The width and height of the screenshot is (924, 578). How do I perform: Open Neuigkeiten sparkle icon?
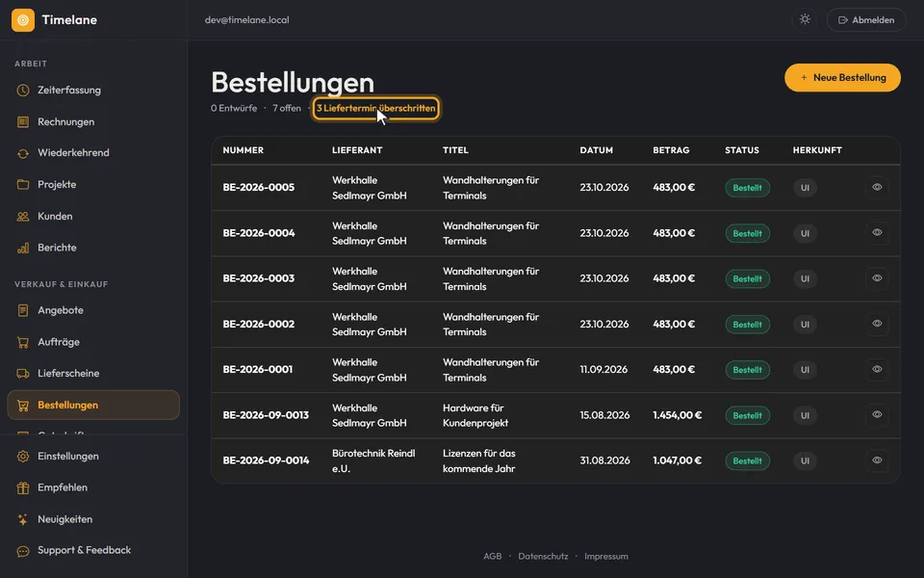pyautogui.click(x=23, y=519)
